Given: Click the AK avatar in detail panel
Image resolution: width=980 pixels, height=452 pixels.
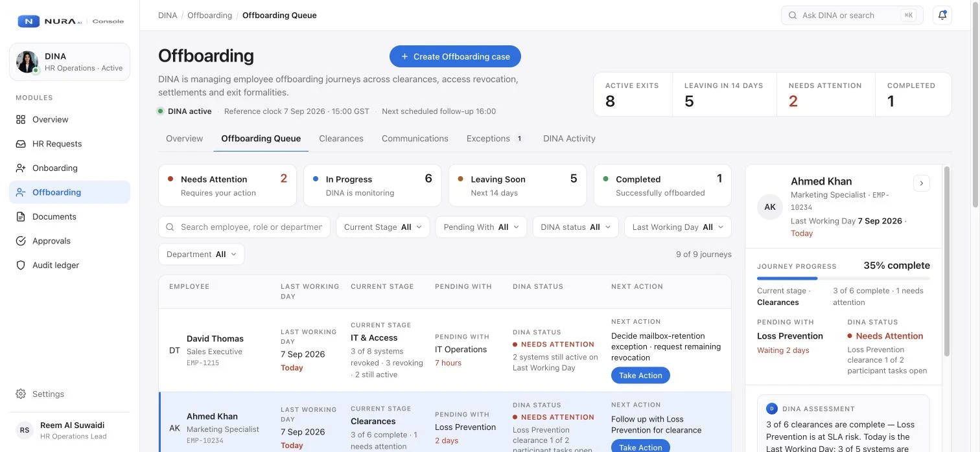Looking at the screenshot, I should coord(770,207).
